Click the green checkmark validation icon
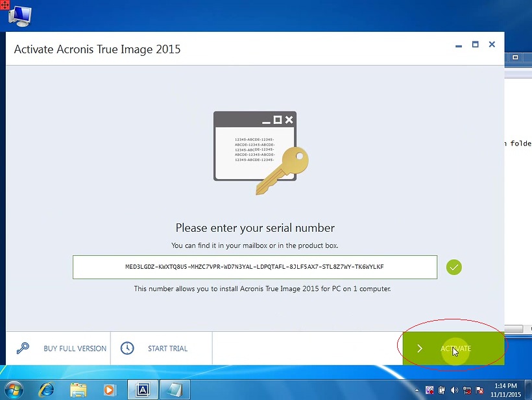This screenshot has height=400, width=532. [x=454, y=268]
